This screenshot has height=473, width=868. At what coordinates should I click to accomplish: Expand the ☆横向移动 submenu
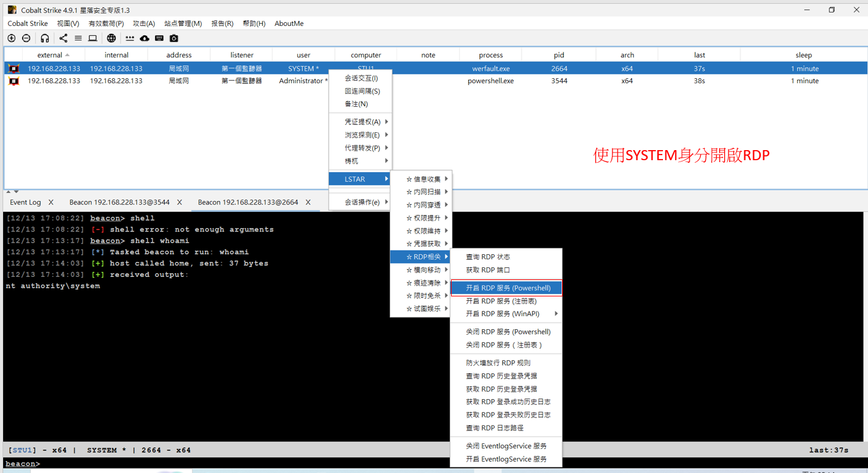pyautogui.click(x=421, y=270)
